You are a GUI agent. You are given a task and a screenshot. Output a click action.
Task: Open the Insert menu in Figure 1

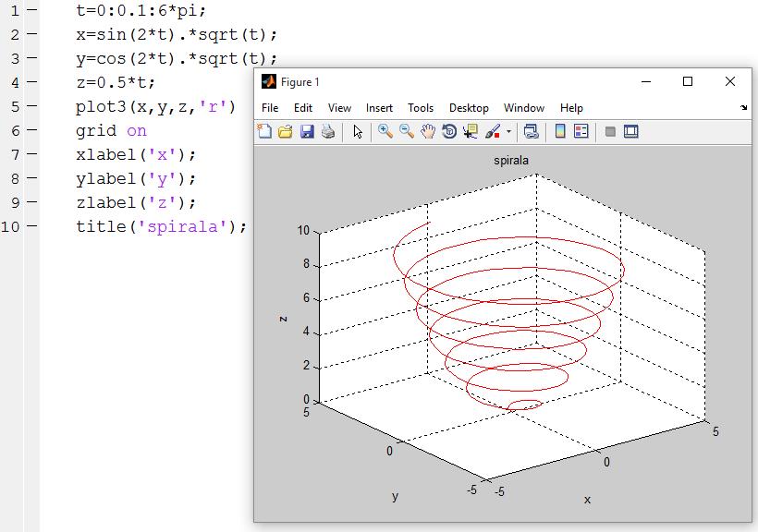[379, 108]
